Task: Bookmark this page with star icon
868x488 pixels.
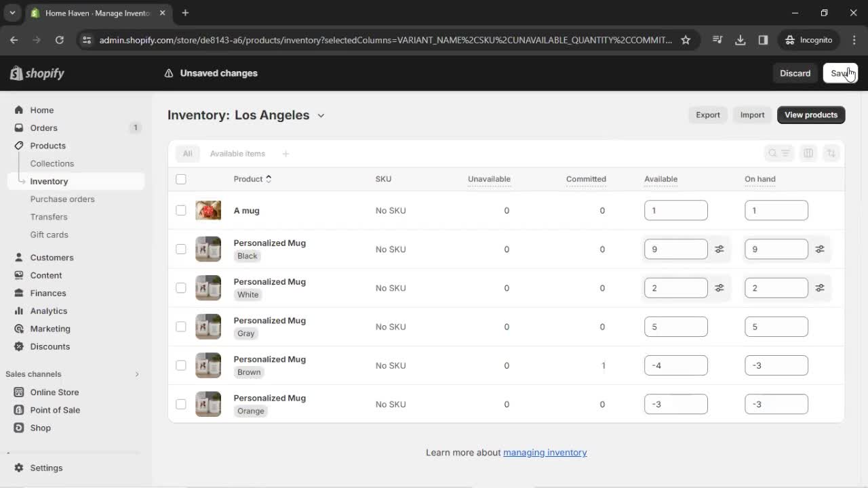Action: [x=686, y=40]
